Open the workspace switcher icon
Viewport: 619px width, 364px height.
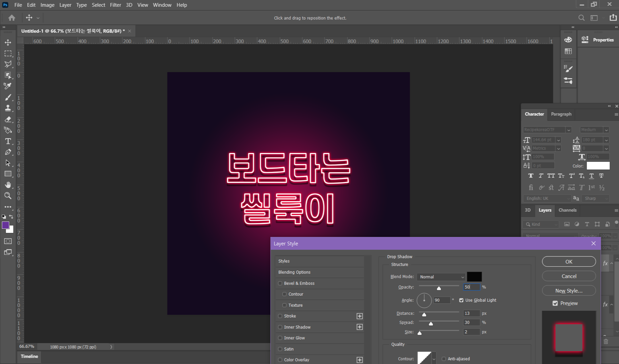click(594, 18)
